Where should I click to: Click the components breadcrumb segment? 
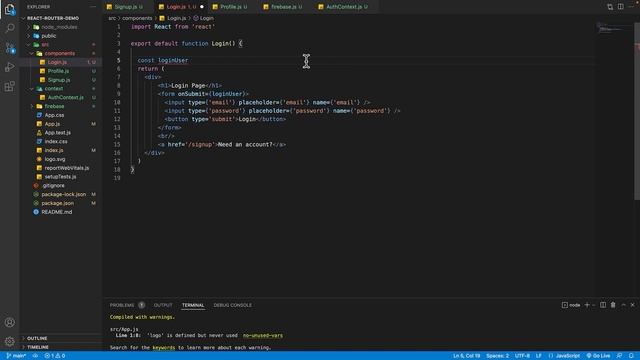pos(137,18)
